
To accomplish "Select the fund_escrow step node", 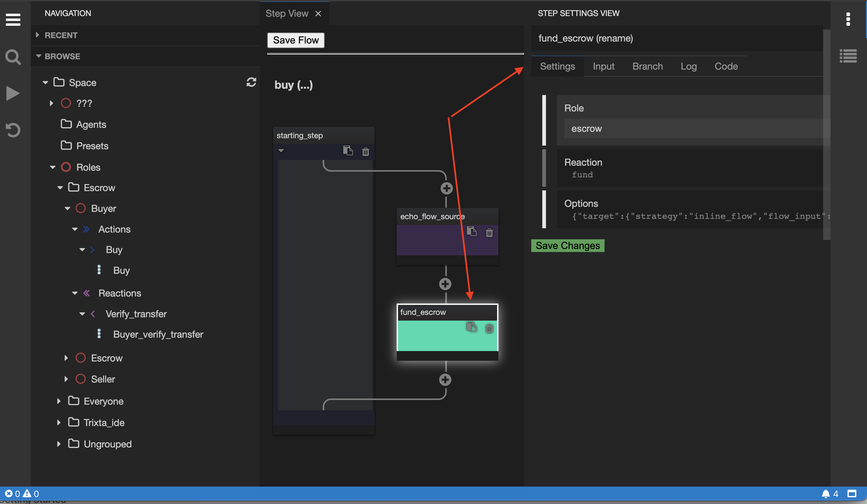I will click(447, 332).
